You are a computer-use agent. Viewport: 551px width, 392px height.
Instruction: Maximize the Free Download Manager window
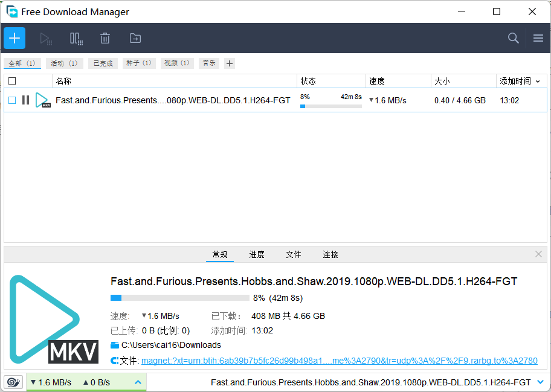click(497, 11)
